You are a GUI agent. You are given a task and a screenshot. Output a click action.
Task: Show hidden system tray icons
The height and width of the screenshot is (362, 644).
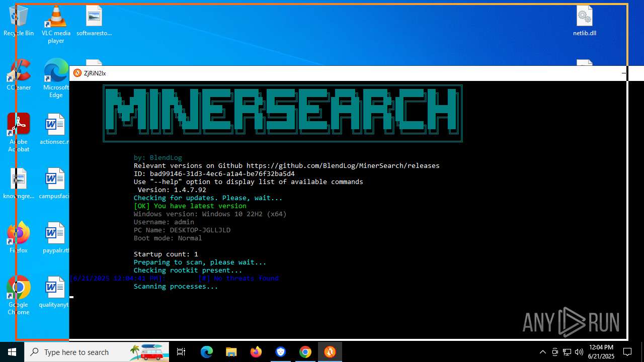(542, 352)
